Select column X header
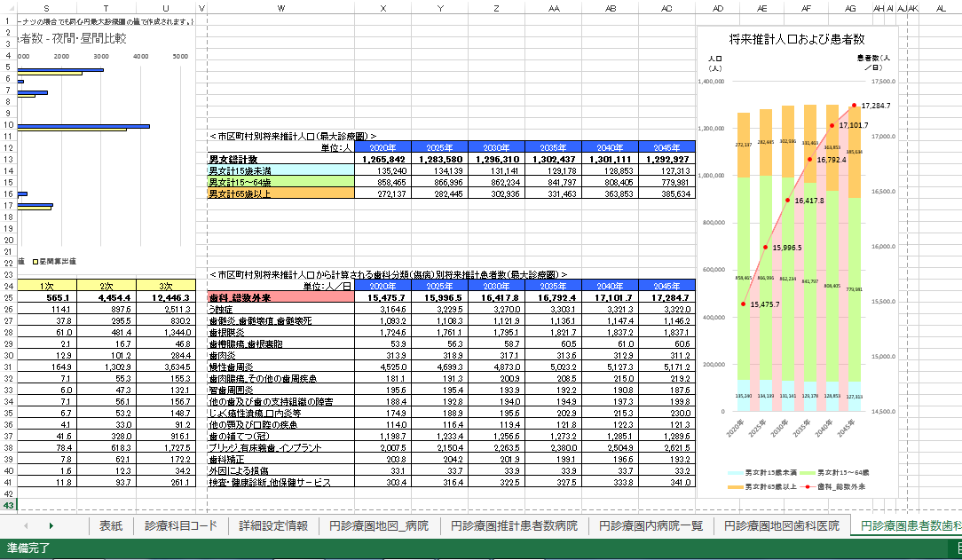This screenshot has height=560, width=962. click(x=383, y=8)
